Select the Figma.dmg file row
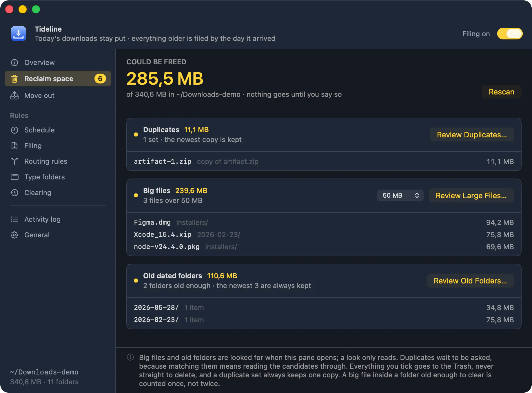This screenshot has height=393, width=532. point(324,222)
